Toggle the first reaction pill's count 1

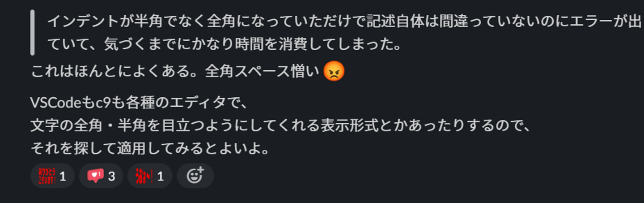click(x=63, y=177)
